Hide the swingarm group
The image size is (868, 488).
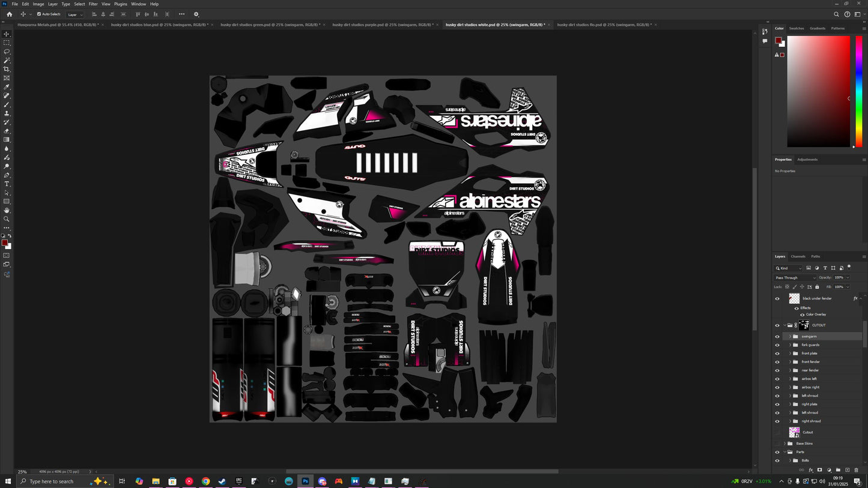[777, 337]
